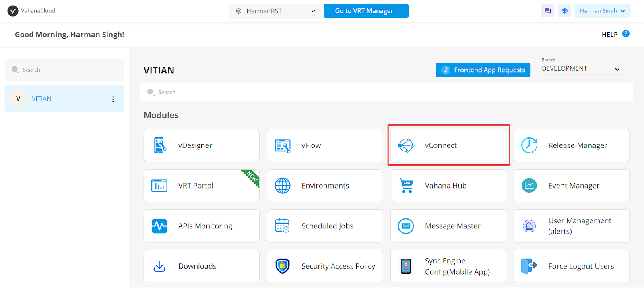Viewport: 644px width, 288px height.
Task: Open the vConnect module card
Action: (x=448, y=145)
